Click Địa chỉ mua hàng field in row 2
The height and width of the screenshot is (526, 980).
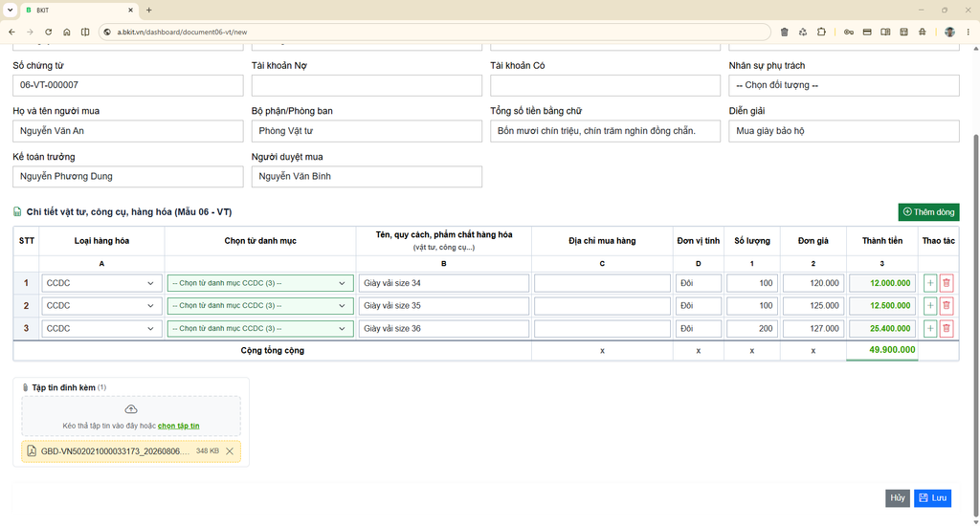pos(602,305)
